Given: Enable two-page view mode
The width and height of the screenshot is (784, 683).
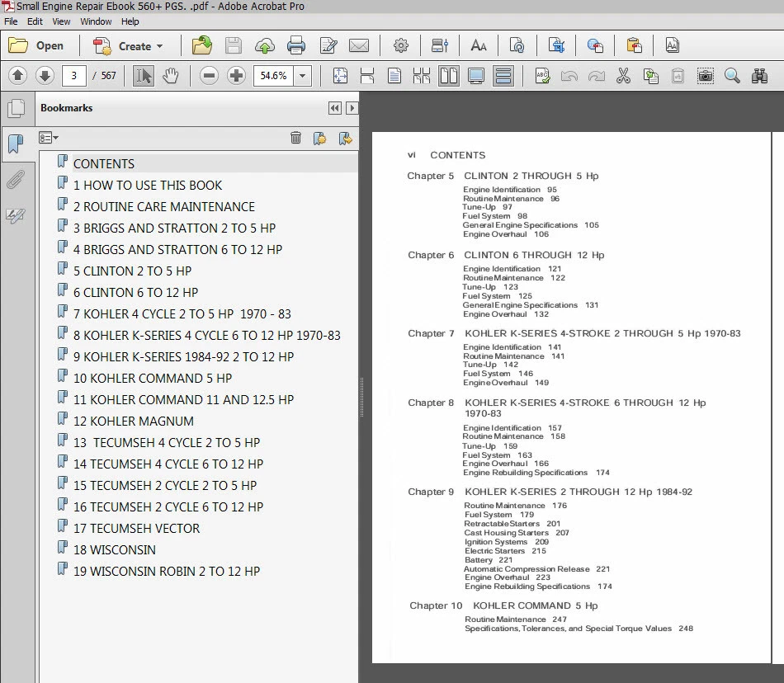Looking at the screenshot, I should (448, 76).
